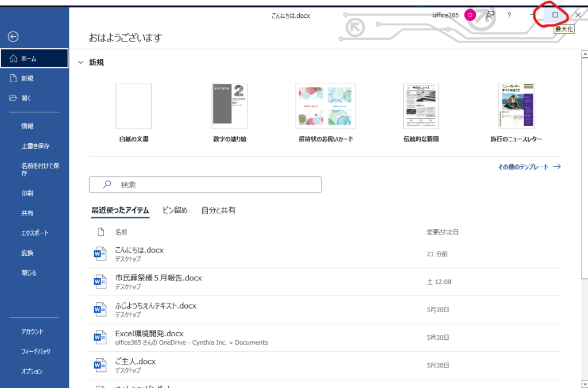Click the back arrow icon in sidebar
Image resolution: width=588 pixels, height=388 pixels.
point(13,36)
